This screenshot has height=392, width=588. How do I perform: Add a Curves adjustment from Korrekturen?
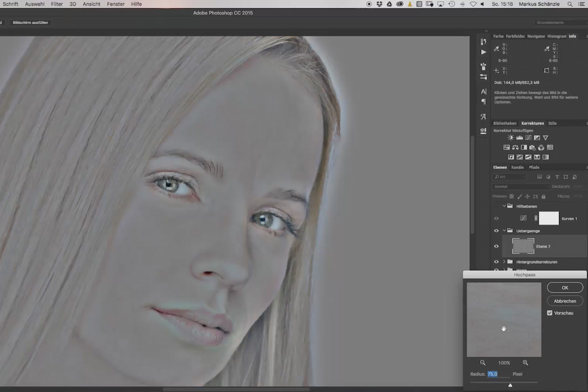(528, 138)
